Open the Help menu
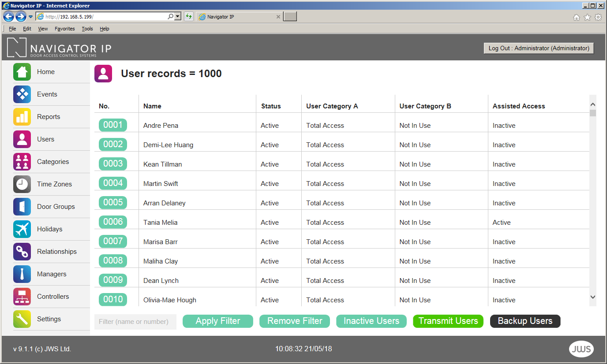 [x=105, y=29]
